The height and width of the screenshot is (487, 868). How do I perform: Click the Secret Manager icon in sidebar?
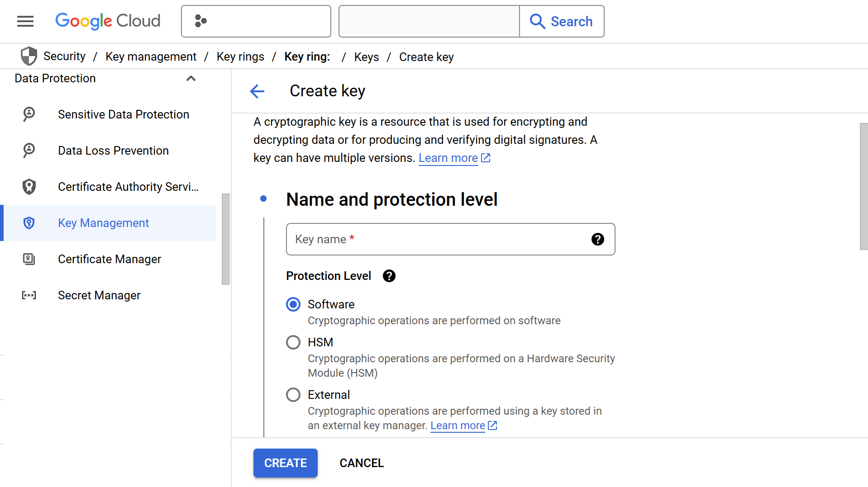(29, 295)
